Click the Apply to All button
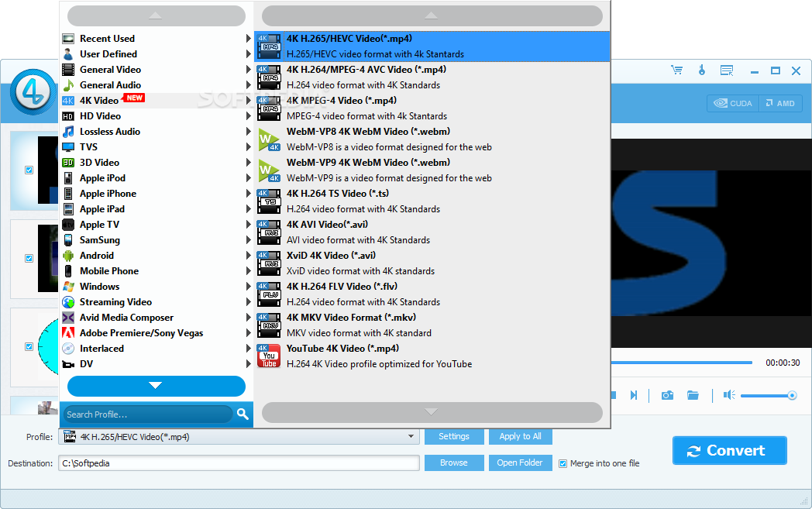Viewport: 812px width, 509px height. (521, 436)
